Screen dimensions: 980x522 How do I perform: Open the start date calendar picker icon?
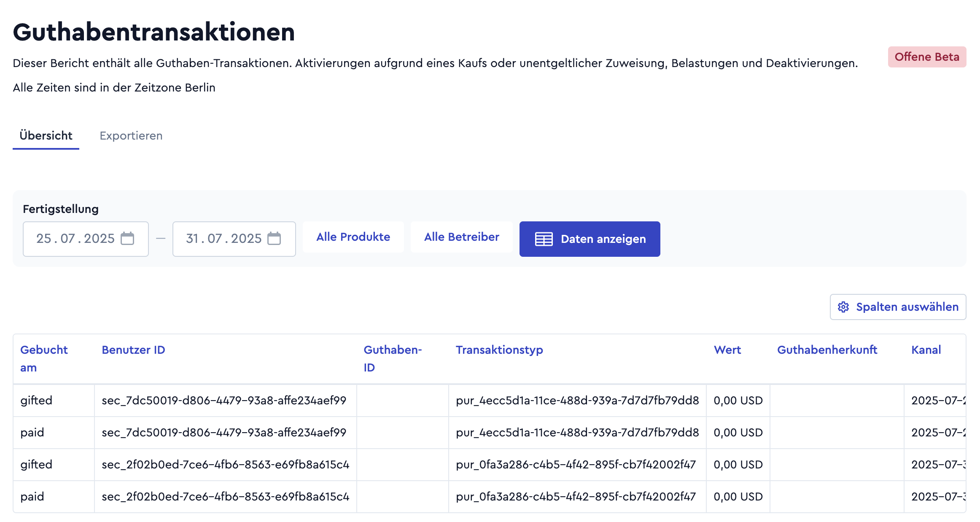point(127,238)
